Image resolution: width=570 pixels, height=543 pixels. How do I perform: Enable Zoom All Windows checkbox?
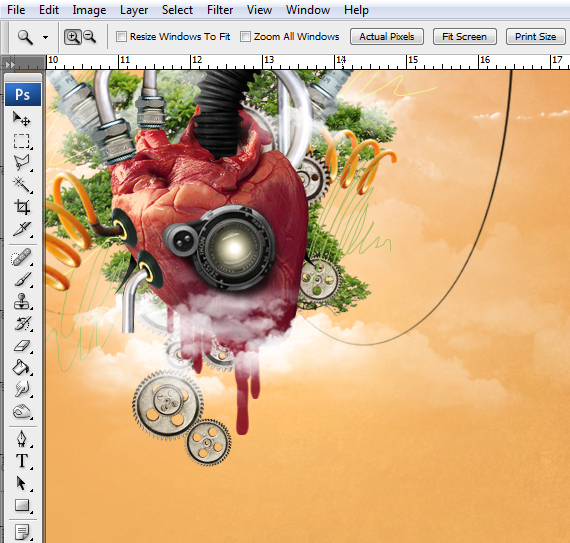pyautogui.click(x=245, y=37)
